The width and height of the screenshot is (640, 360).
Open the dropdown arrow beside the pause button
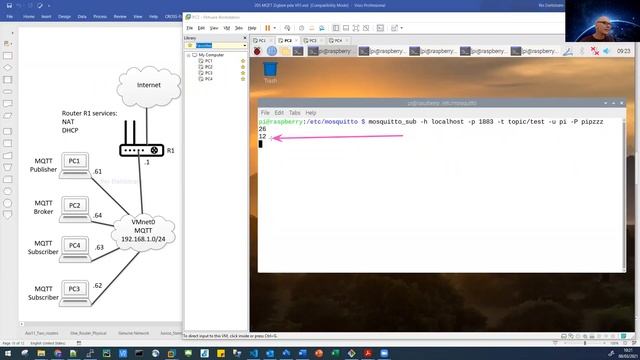pyautogui.click(x=275, y=28)
